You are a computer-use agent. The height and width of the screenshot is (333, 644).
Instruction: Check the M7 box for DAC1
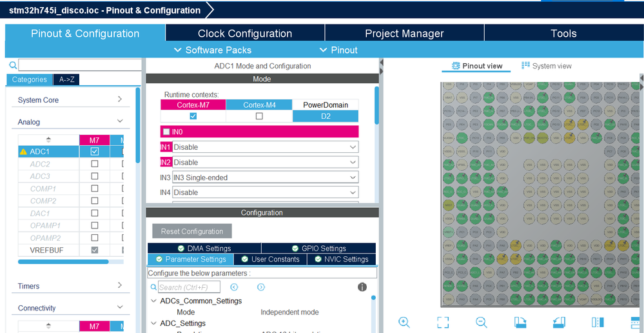click(x=95, y=213)
